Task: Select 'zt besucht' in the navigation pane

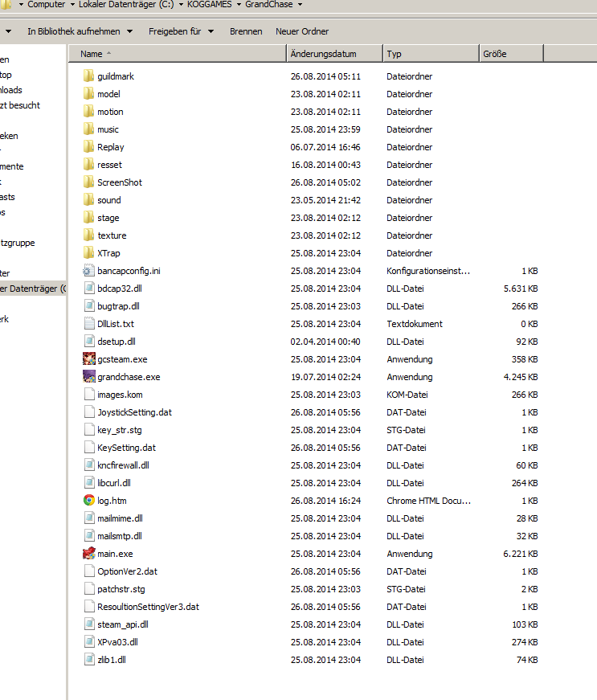Action: coord(20,105)
